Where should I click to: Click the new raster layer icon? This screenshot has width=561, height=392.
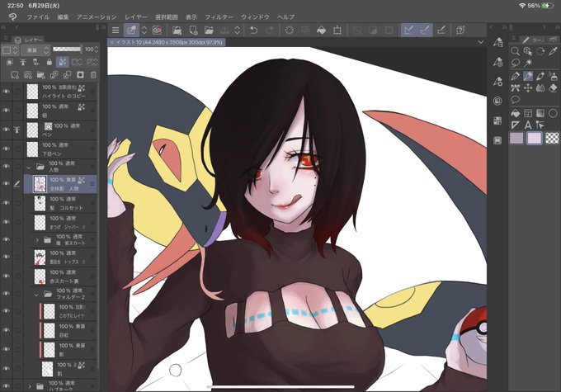click(x=15, y=75)
